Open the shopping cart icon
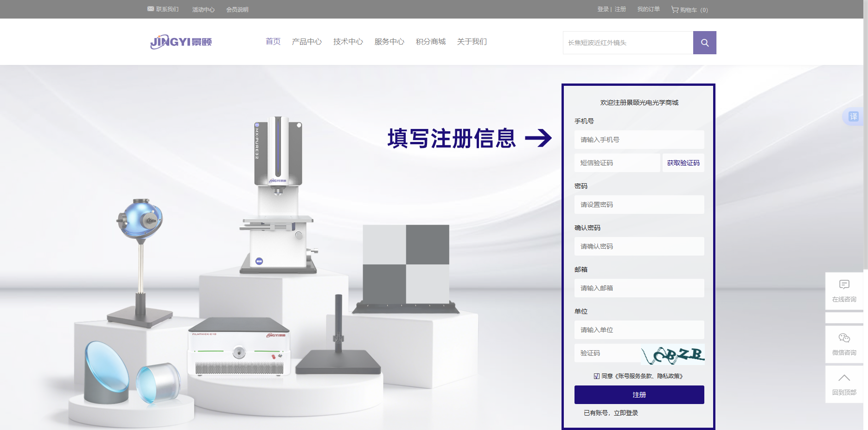This screenshot has width=868, height=430. click(675, 9)
